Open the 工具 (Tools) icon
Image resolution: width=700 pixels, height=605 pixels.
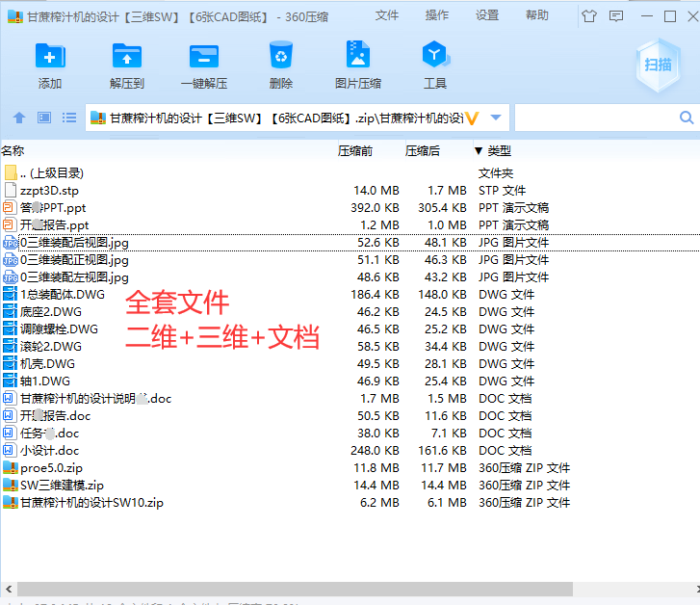coord(435,54)
